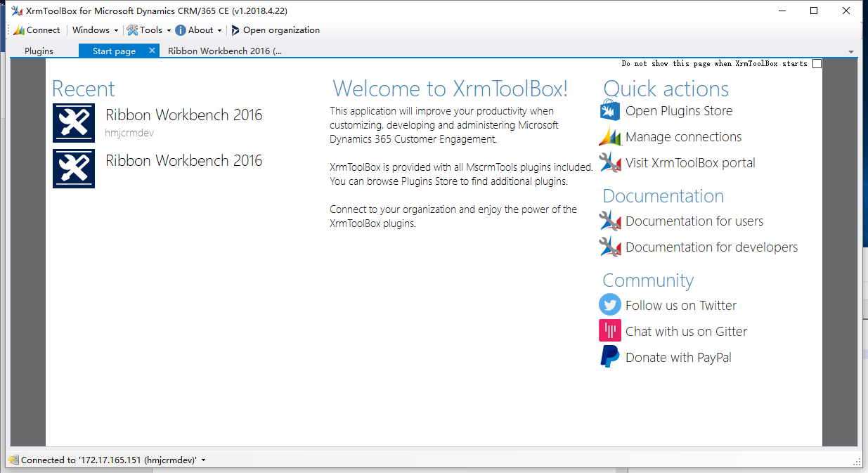Click the Tools wrench icon in toolbar
Viewport: 868px width, 473px height.
(x=132, y=30)
